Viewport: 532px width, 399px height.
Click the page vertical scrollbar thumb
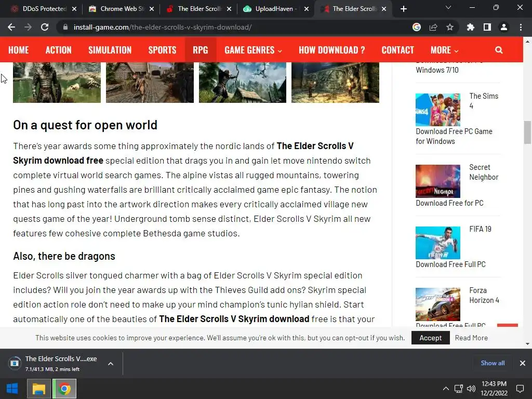click(527, 132)
